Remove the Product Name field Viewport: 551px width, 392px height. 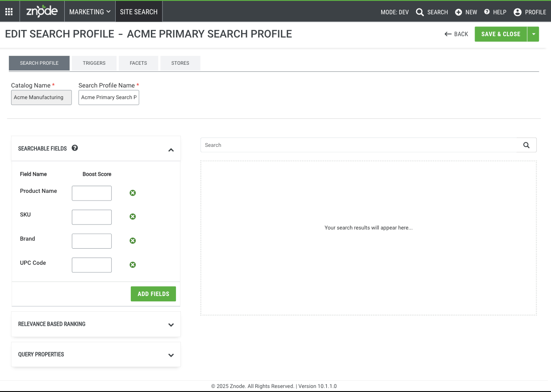(x=133, y=193)
